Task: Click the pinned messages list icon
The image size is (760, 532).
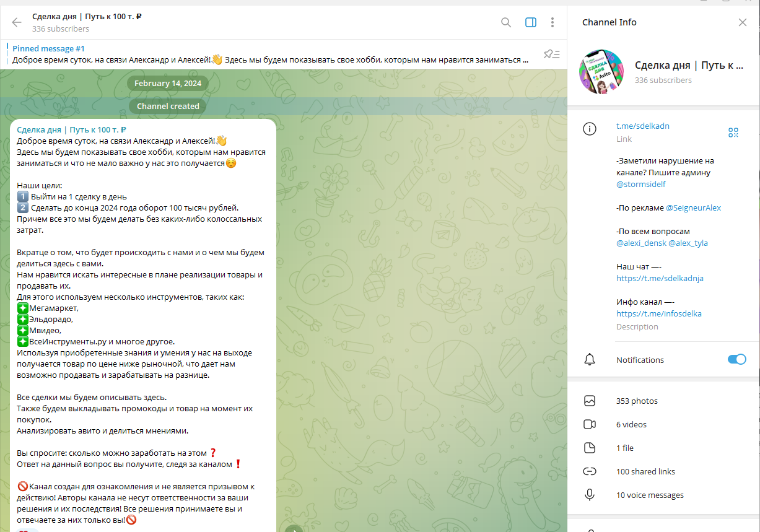Action: pos(551,55)
